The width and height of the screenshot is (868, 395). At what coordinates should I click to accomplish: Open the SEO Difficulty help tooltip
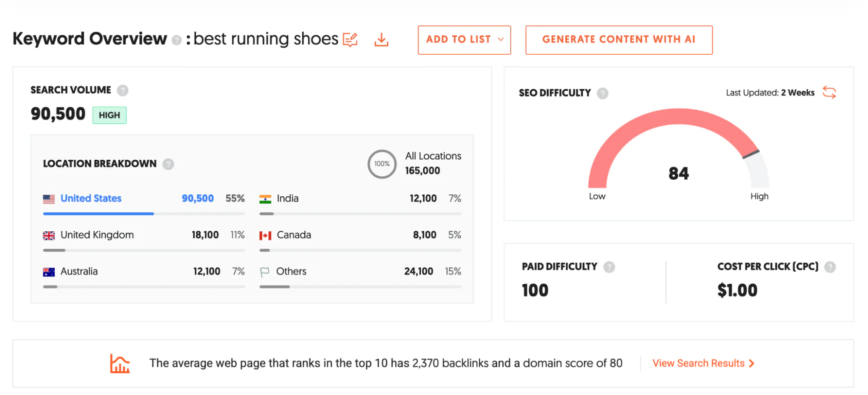604,92
